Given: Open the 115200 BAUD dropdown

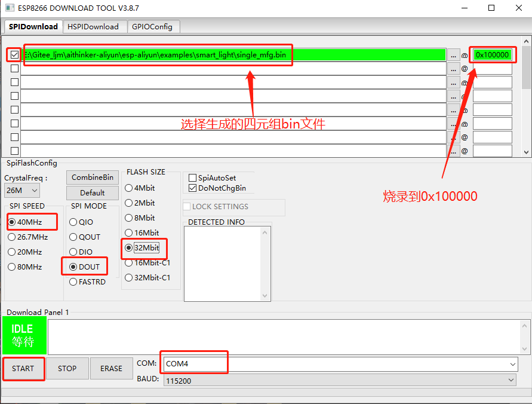Looking at the screenshot, I should (x=340, y=380).
